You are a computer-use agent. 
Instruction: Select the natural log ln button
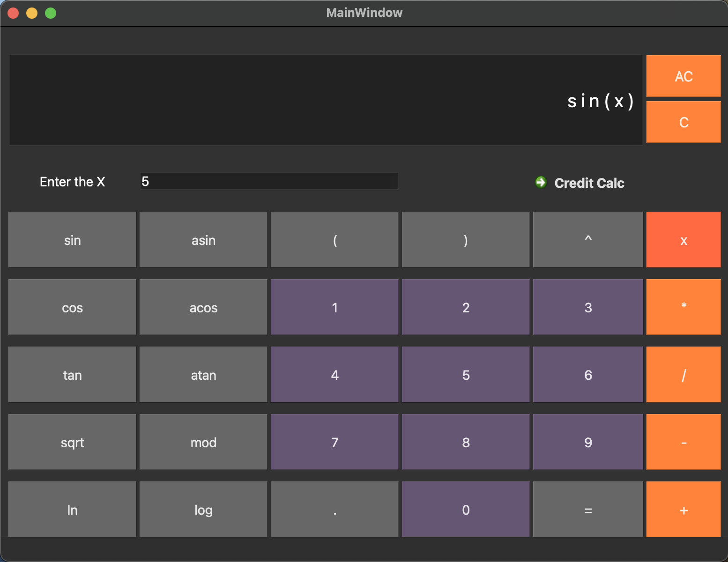[72, 510]
